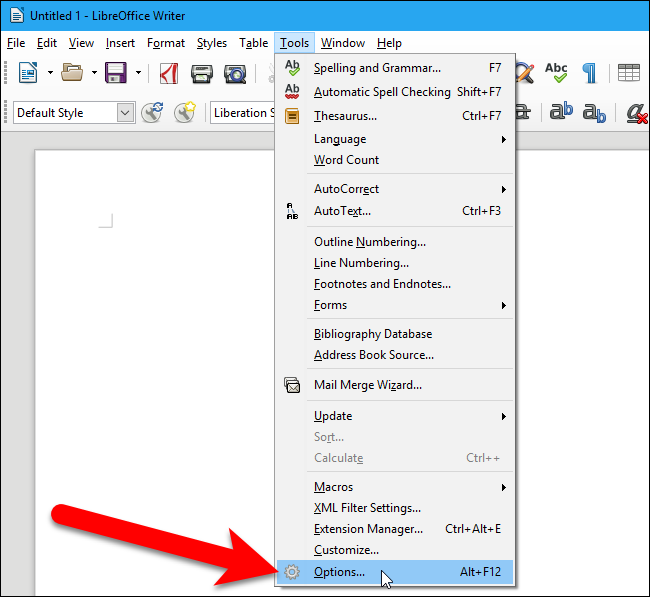Click the Find & Replace magnifier icon
650x597 pixels.
pos(525,73)
